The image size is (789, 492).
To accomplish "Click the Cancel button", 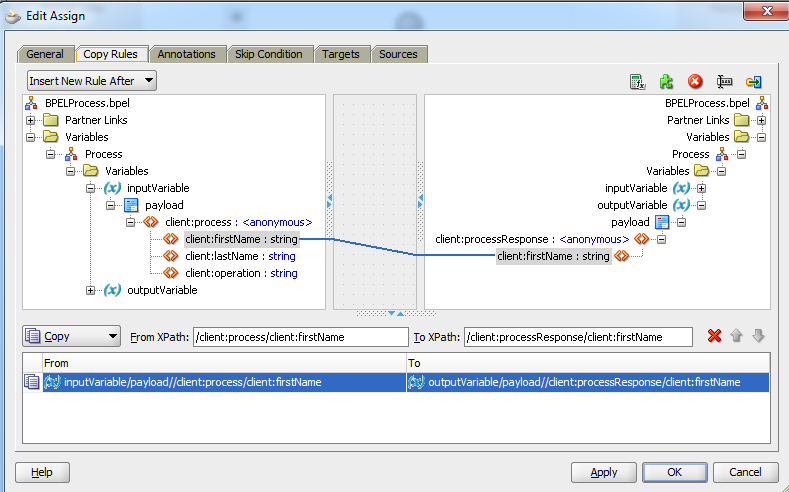I will point(745,472).
